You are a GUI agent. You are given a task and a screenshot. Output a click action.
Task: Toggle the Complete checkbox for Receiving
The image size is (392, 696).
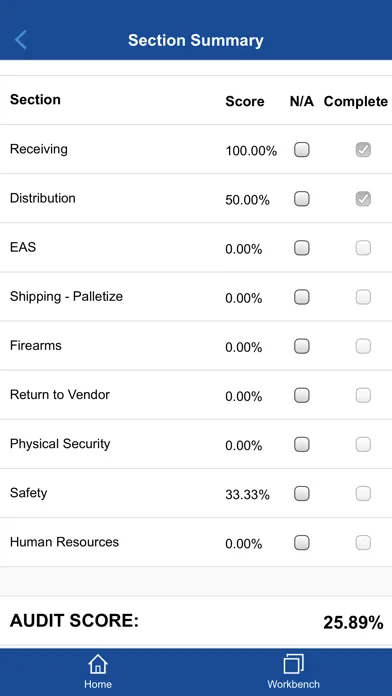[363, 150]
